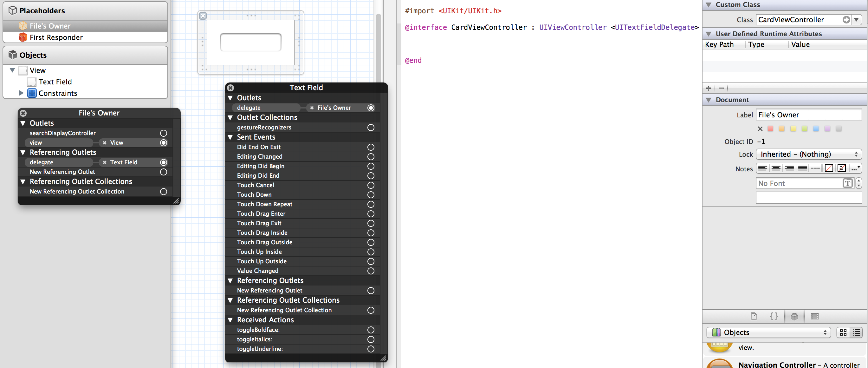Expand the Constraints tree item
Screen dimensions: 868x368
tap(21, 93)
